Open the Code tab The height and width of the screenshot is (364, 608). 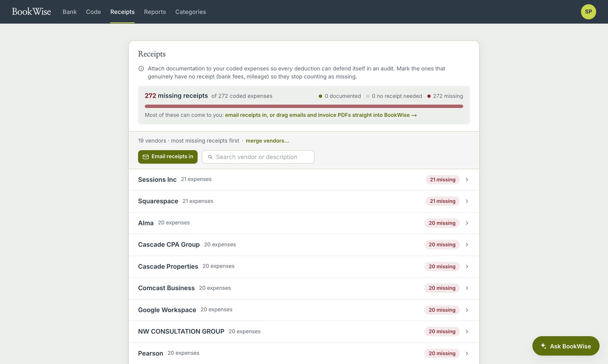click(x=93, y=12)
